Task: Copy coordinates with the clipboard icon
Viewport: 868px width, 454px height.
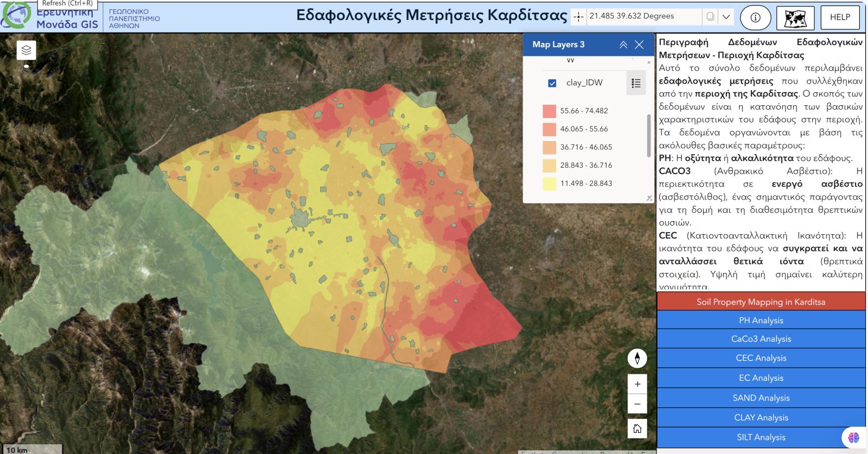Action: pos(710,16)
